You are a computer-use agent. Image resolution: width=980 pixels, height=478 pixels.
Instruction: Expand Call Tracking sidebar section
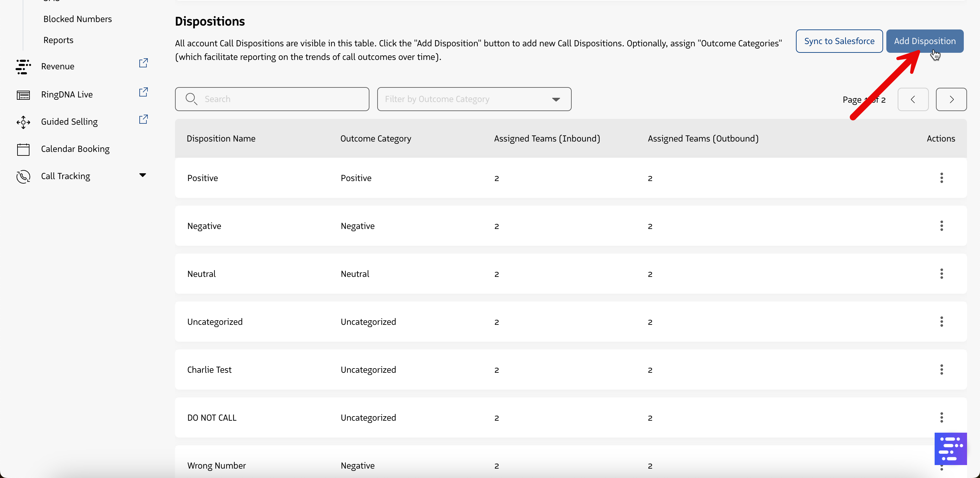[142, 175]
